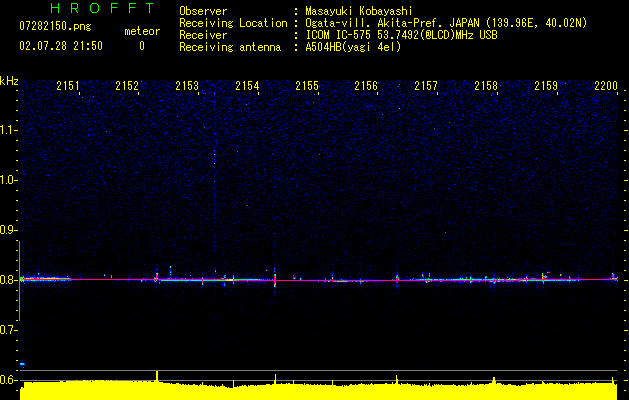Click location text Ogata-vill. Akita-Pref. JAPAN

pos(392,23)
